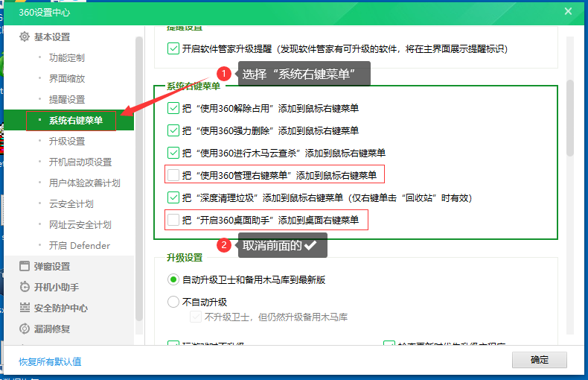Screen dimensions: 588x380
Task: Toggle disabled 不升级卫士，但仍然升级备用木马库 checkbox
Action: tap(195, 317)
